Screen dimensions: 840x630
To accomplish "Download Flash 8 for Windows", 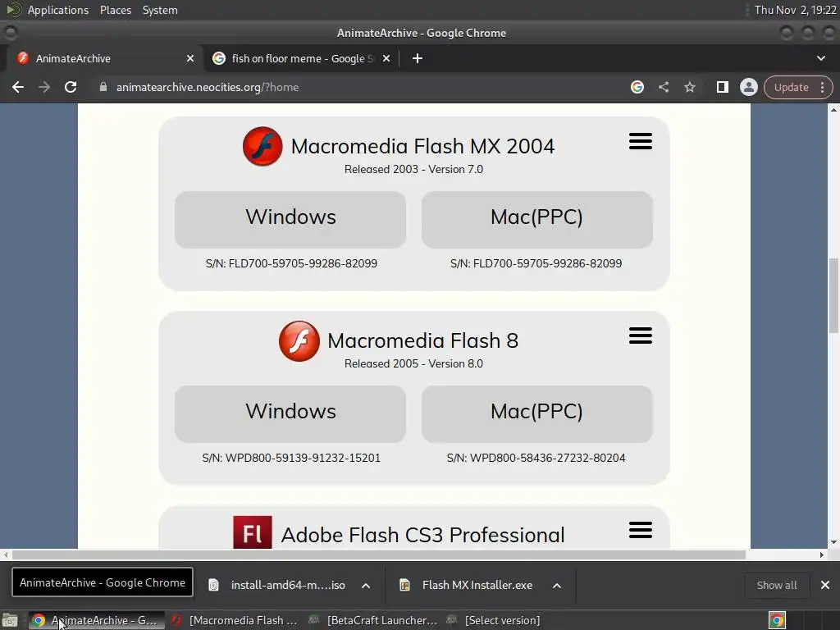I will 290,414.
